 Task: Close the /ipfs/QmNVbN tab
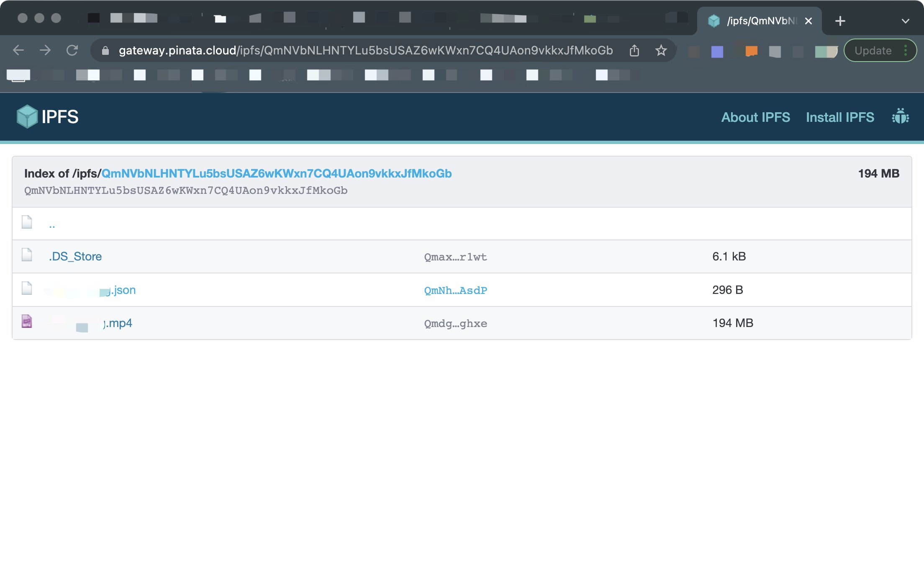(x=808, y=21)
